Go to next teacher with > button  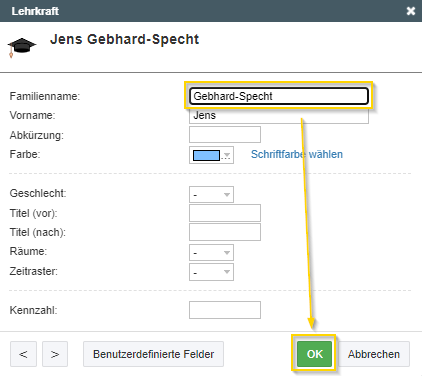(55, 354)
